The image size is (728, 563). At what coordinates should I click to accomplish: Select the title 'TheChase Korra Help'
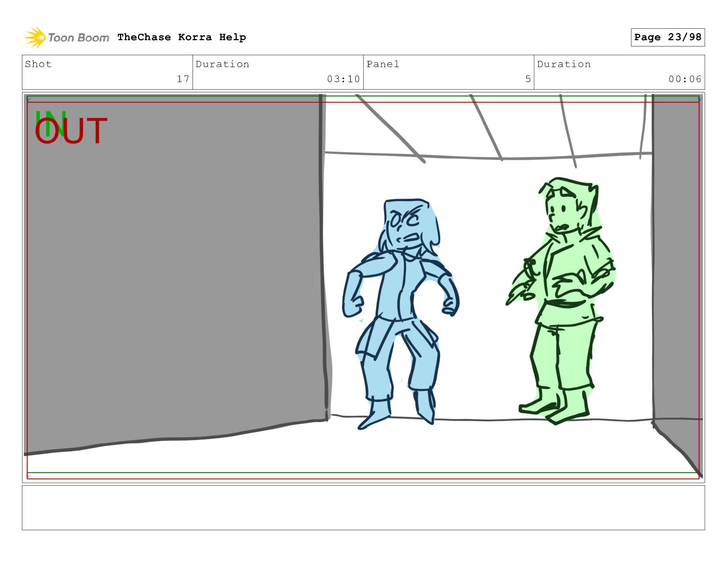pos(182,37)
